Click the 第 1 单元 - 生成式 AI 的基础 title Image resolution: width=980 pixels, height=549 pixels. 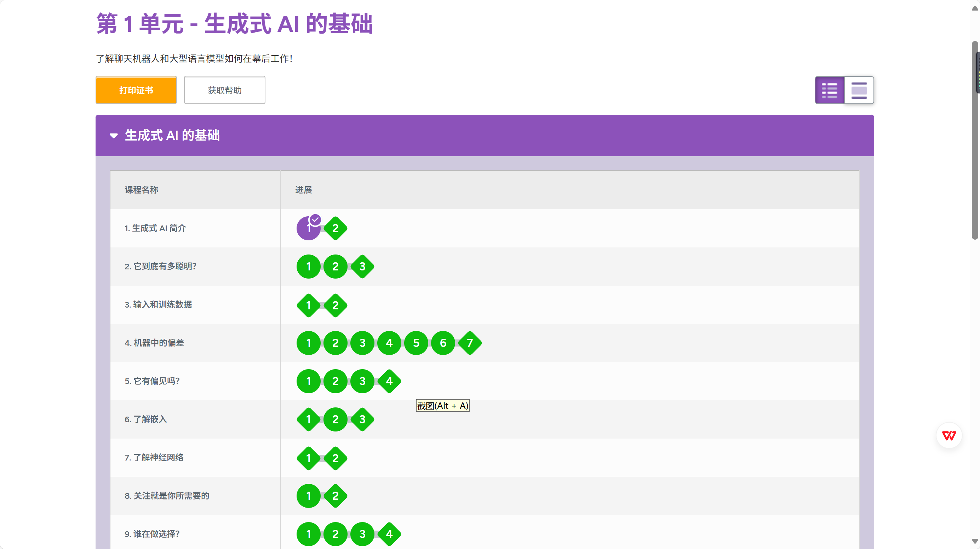234,24
